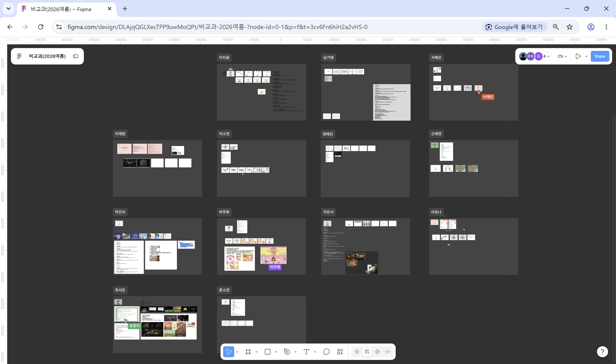Reload the Figma page
This screenshot has height=364, width=616.
point(40,27)
